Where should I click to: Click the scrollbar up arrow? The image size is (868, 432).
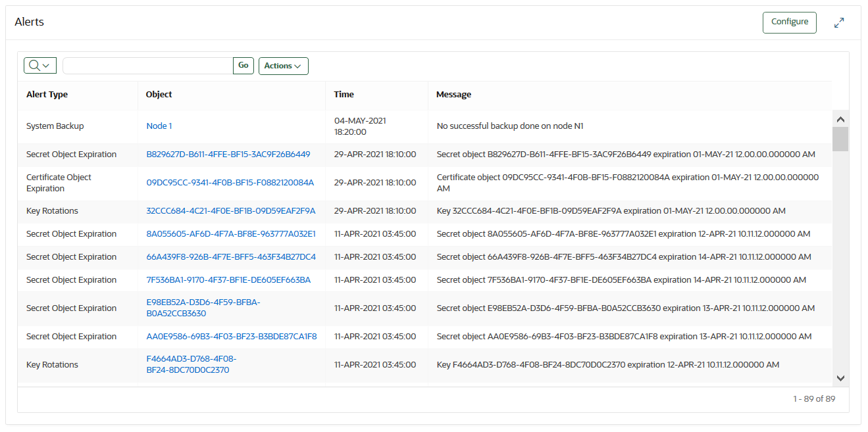pyautogui.click(x=841, y=118)
